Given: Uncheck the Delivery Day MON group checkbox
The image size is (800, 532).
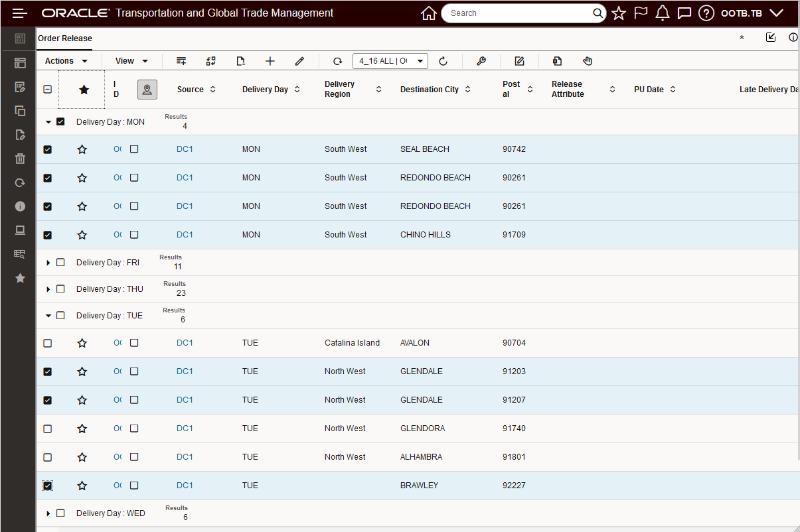Looking at the screenshot, I should point(60,122).
